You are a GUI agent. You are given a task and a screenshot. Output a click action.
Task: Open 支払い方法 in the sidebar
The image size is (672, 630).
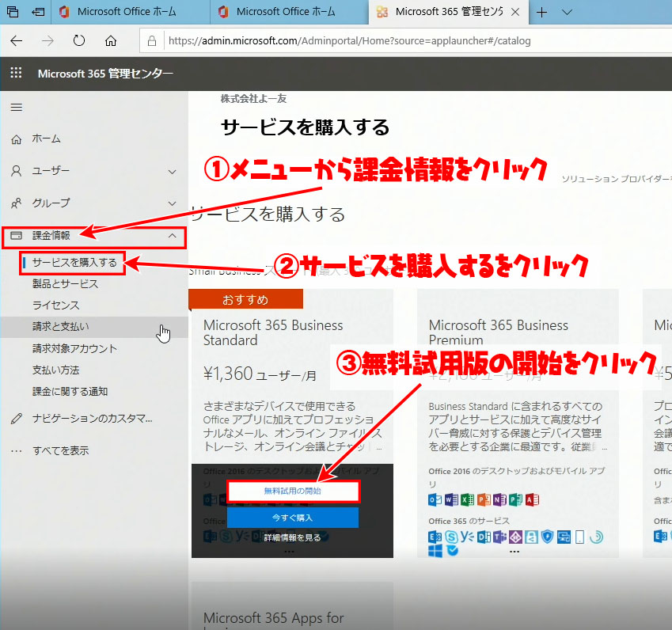click(x=55, y=370)
